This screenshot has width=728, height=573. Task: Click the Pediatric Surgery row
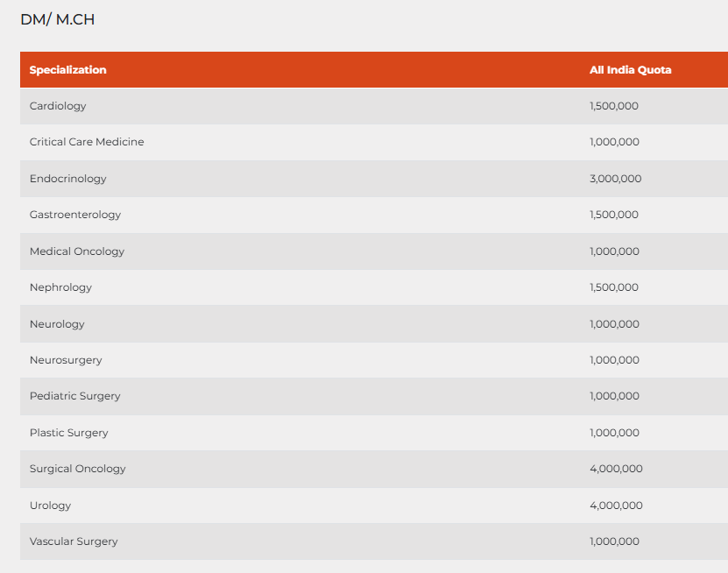coord(74,396)
